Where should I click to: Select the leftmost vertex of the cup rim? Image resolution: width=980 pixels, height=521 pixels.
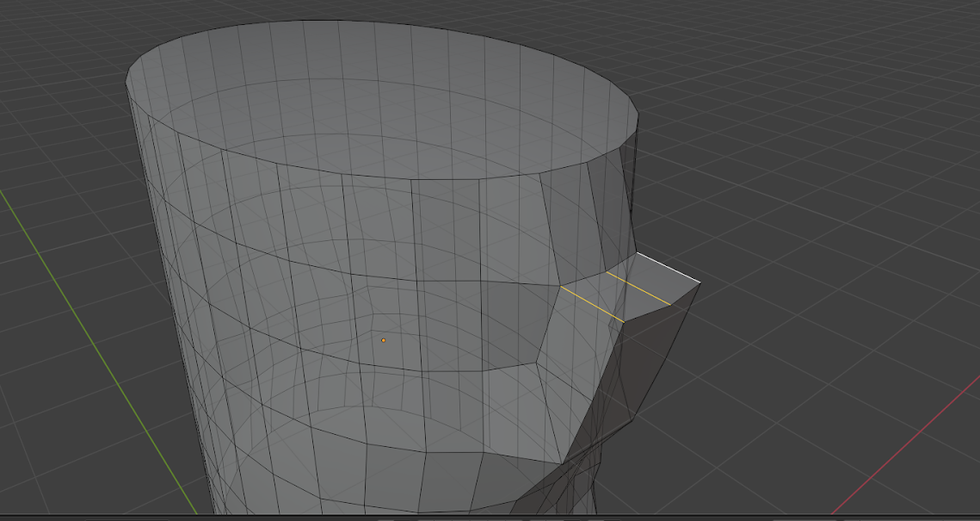[x=126, y=82]
